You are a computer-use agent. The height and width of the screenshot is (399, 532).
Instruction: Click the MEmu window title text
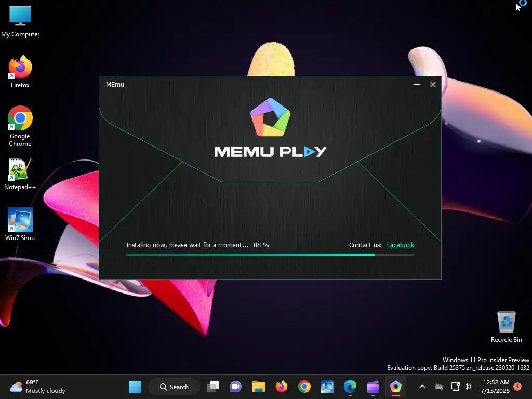coord(115,85)
